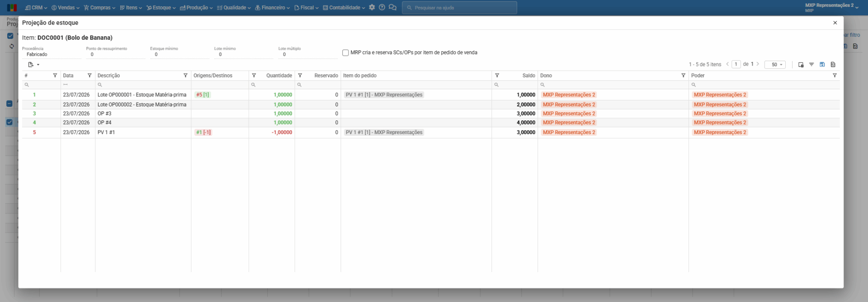Select row Lote OP000002 - Estoque Matéria-prima
868x302 pixels.
431,105
